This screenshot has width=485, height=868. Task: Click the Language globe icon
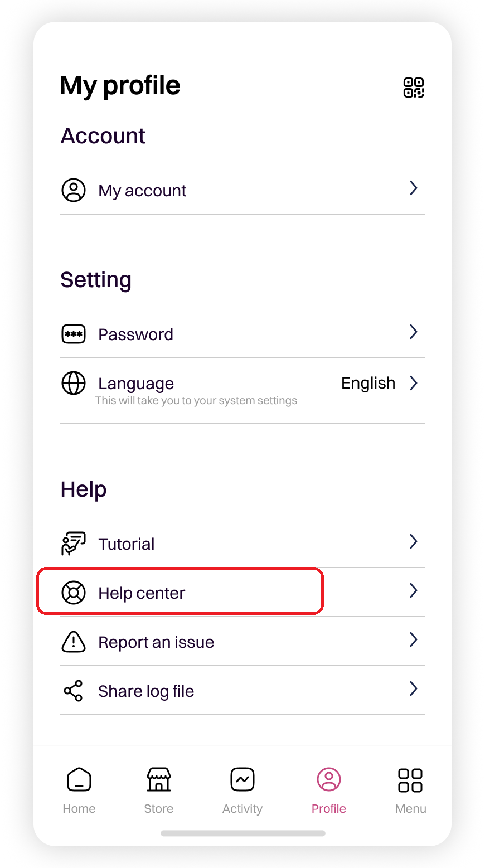click(x=74, y=383)
